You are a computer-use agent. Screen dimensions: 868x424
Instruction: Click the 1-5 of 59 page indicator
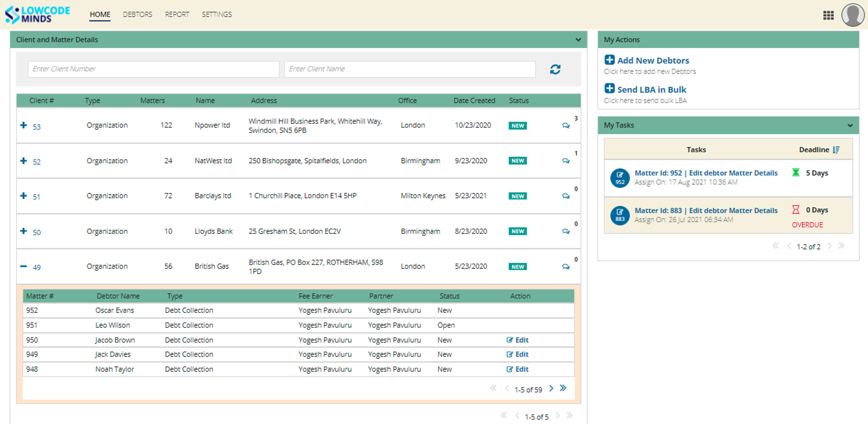(528, 390)
